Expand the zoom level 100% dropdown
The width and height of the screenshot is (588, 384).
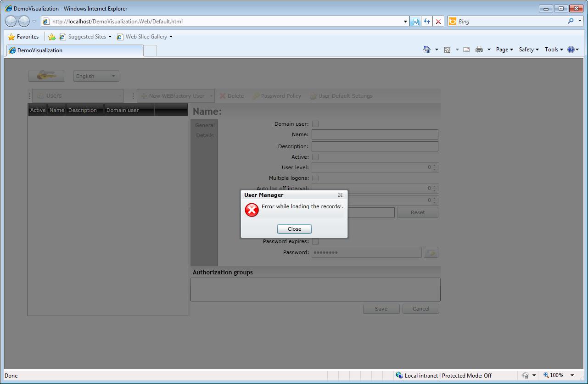click(x=572, y=375)
